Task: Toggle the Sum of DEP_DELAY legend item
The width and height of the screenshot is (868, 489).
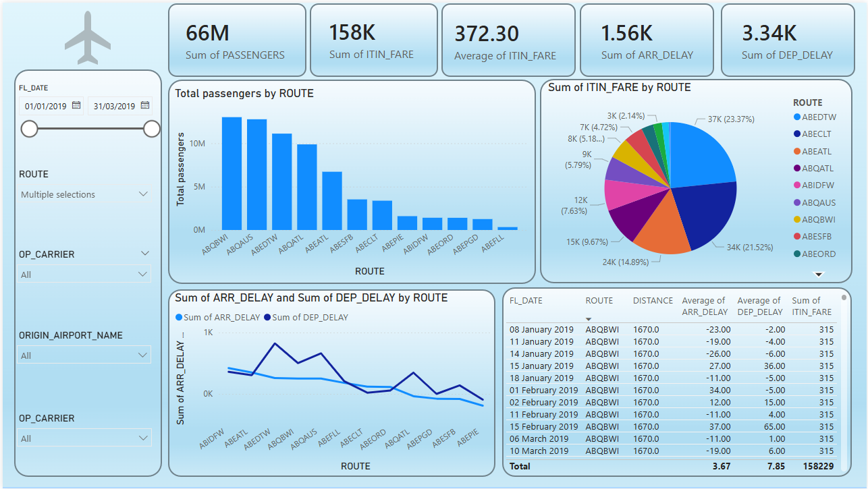Action: click(310, 317)
